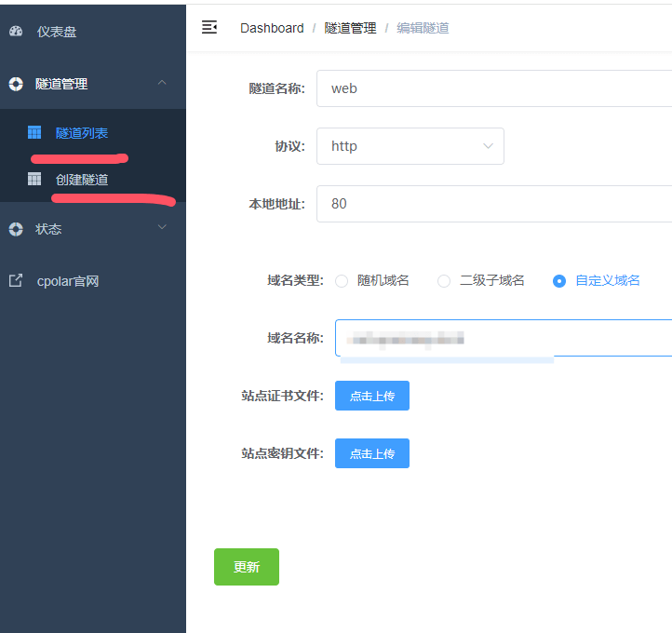Click the 隧道管理 lifebuoy icon
Viewport: 672px width, 633px height.
click(16, 84)
